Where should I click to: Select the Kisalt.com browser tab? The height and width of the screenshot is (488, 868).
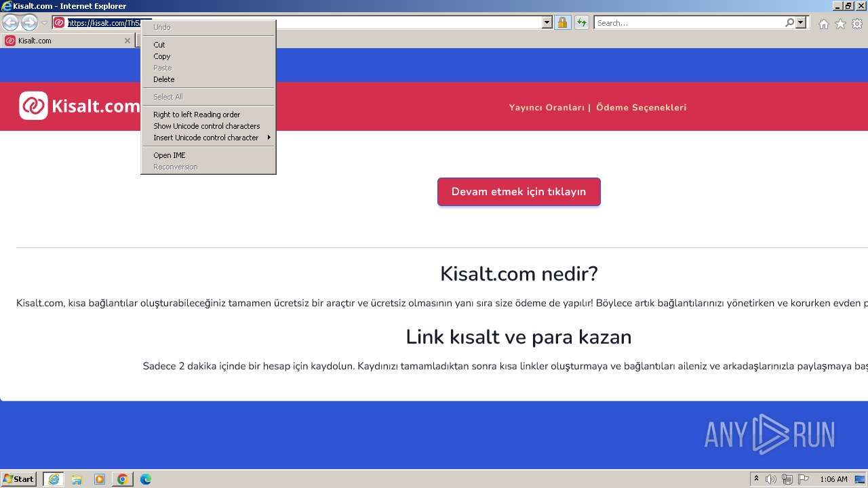click(x=67, y=41)
